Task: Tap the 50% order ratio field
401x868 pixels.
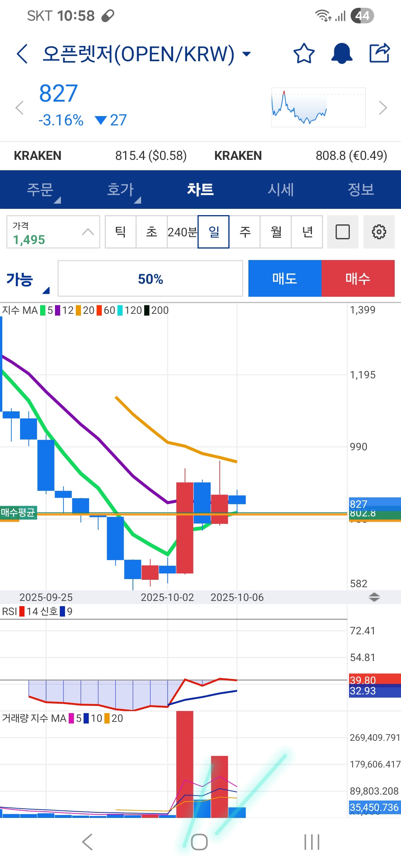Action: [x=150, y=279]
